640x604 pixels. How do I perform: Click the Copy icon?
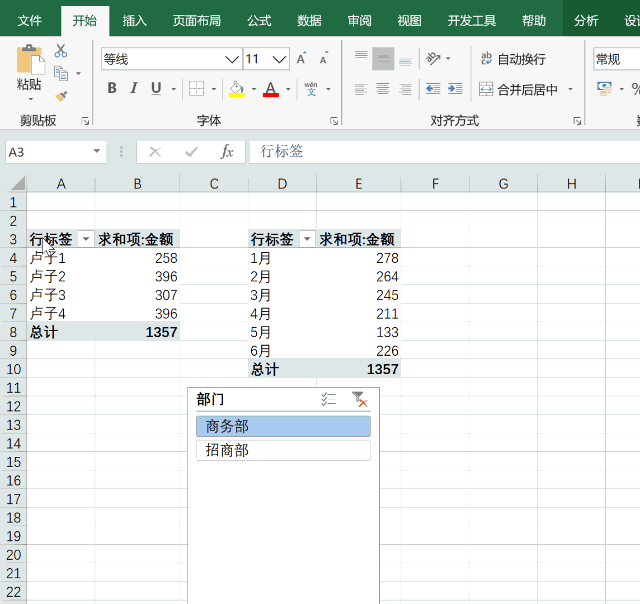pos(61,73)
